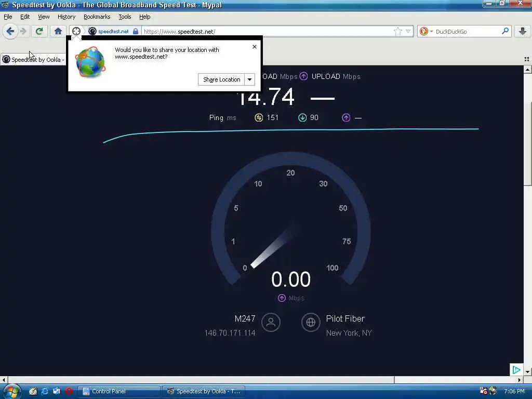Dismiss the location sharing popup
The height and width of the screenshot is (399, 532).
[x=255, y=47]
